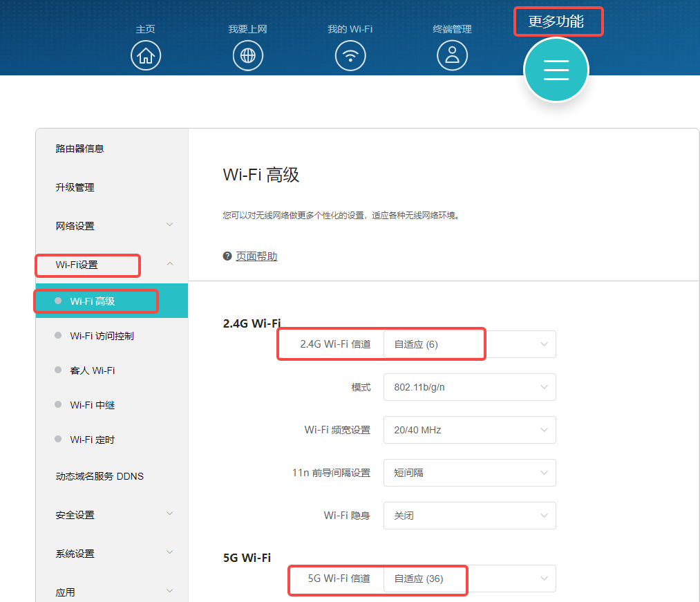The width and height of the screenshot is (700, 602).
Task: Open terminal management (终端管理) person icon
Action: pyautogui.click(x=452, y=55)
